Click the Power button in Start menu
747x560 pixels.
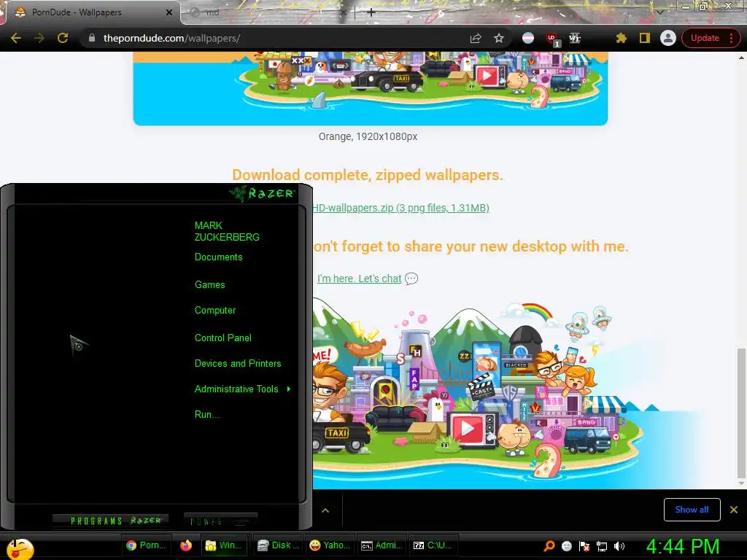pyautogui.click(x=220, y=521)
